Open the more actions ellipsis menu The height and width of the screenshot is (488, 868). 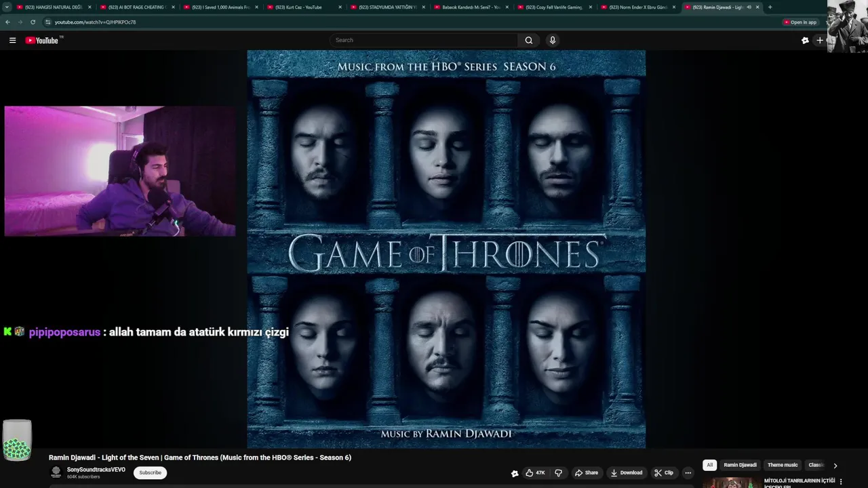tap(688, 472)
